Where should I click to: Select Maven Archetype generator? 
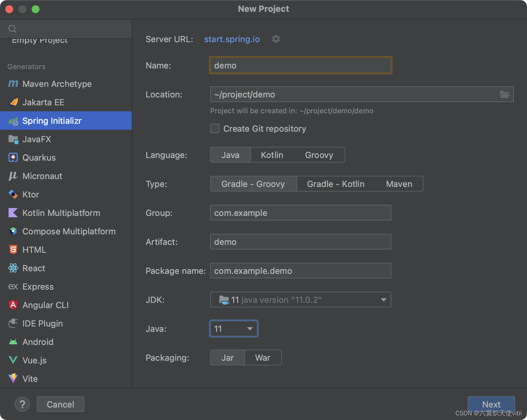click(x=66, y=84)
